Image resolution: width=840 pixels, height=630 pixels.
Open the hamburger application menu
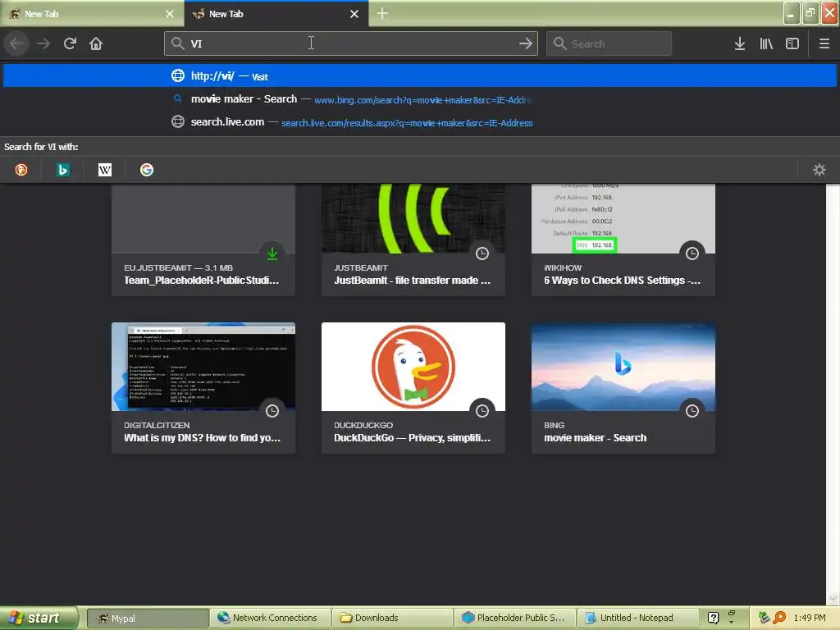pos(824,43)
